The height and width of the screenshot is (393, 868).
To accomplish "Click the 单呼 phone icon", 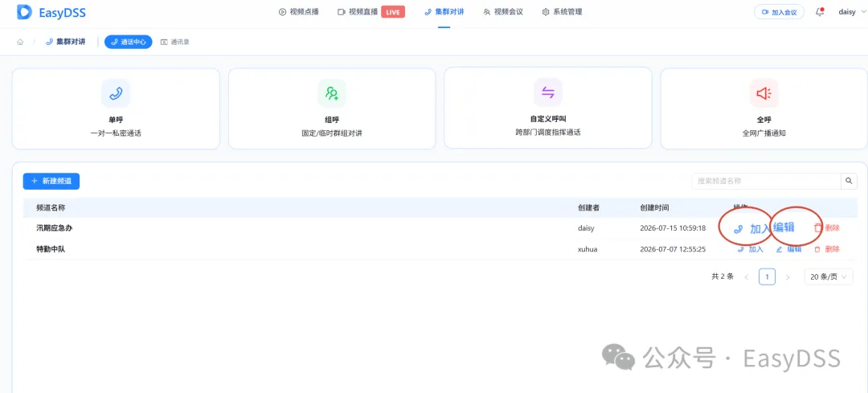I will (116, 93).
